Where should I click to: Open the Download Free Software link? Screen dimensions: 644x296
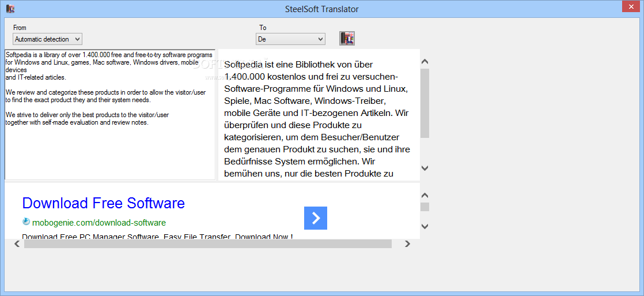click(x=104, y=203)
